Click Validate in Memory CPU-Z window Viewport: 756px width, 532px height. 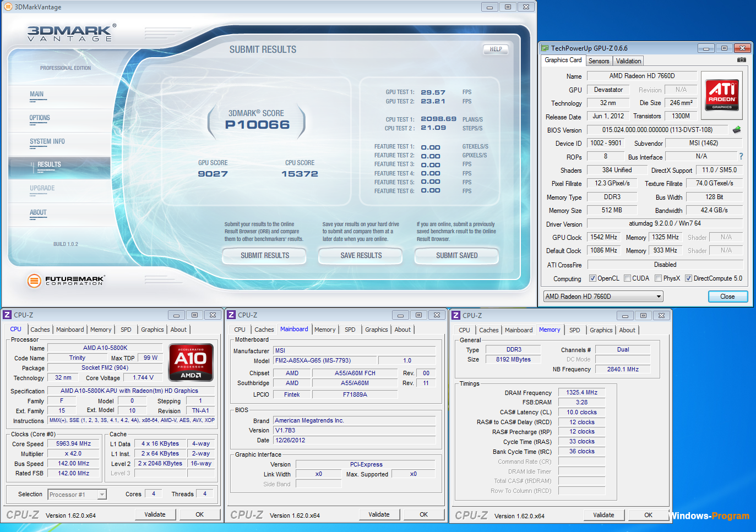pos(603,515)
